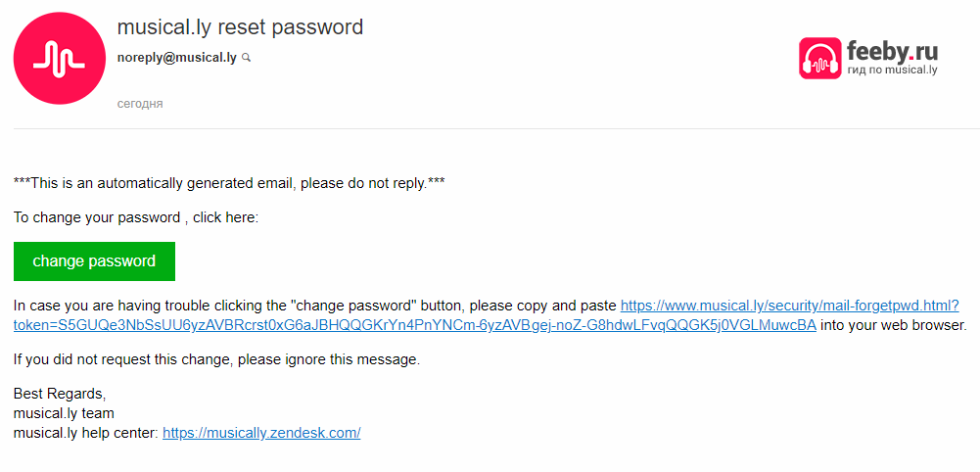Click the 'To change your password' text

(97, 217)
